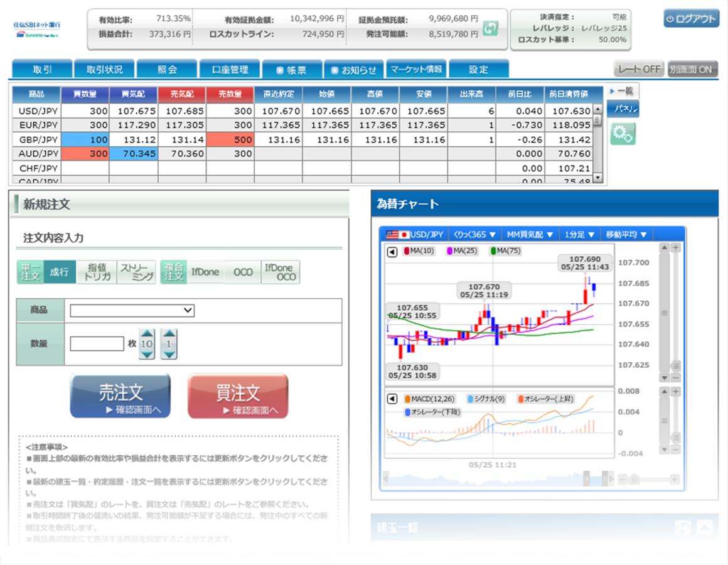Select 指値トリガ order type
The height and width of the screenshot is (565, 728).
97,272
